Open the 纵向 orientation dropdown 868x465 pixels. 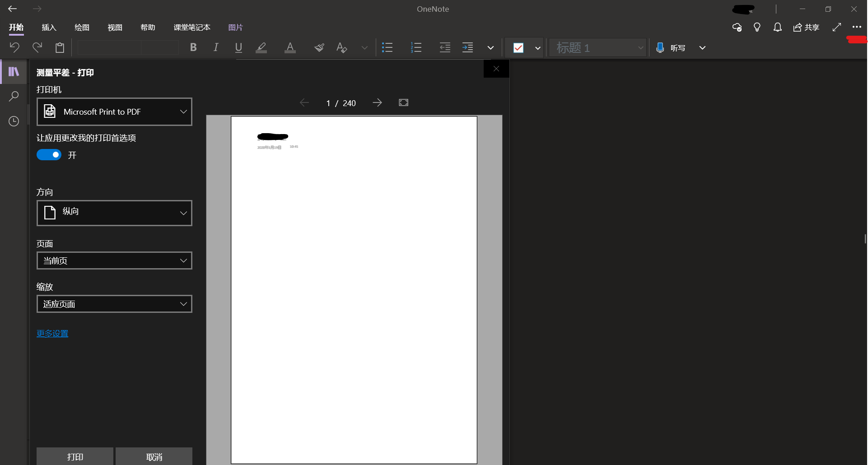click(114, 213)
